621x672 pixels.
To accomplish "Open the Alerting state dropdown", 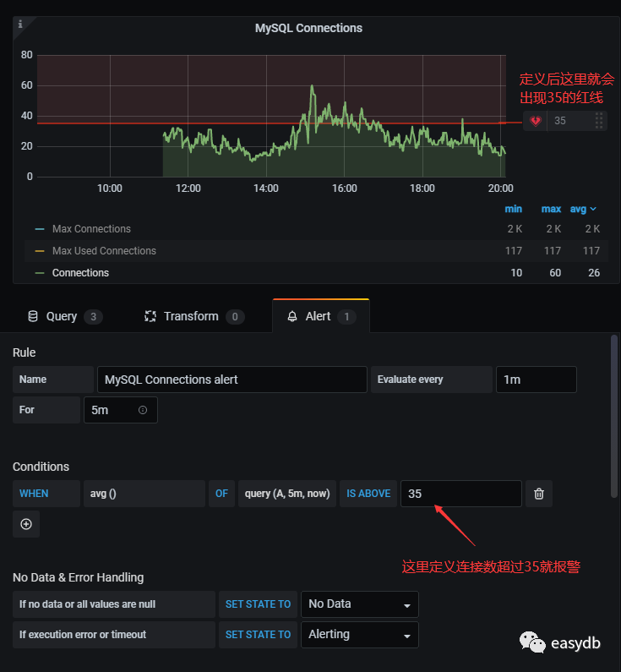I will click(359, 635).
